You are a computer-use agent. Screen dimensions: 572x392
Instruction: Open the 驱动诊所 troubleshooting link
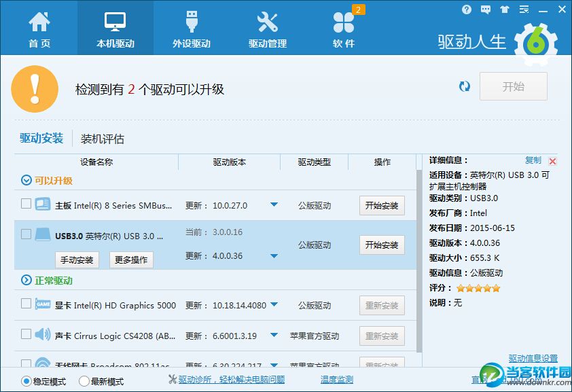(231, 380)
